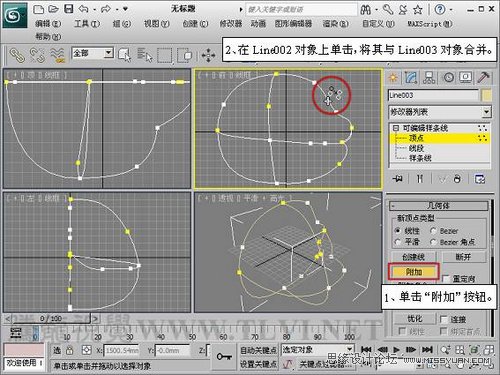Viewport: 500px width, 375px height.
Task: Open the 渲染 menu
Action: (x=335, y=24)
